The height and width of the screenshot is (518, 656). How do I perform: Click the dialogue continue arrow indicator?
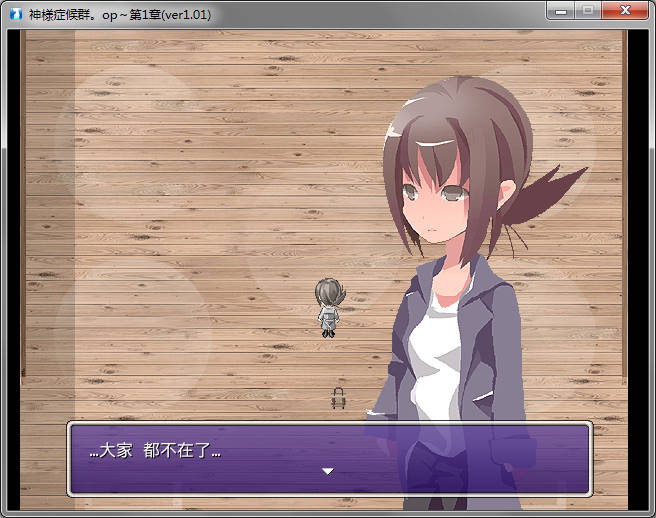pyautogui.click(x=328, y=471)
